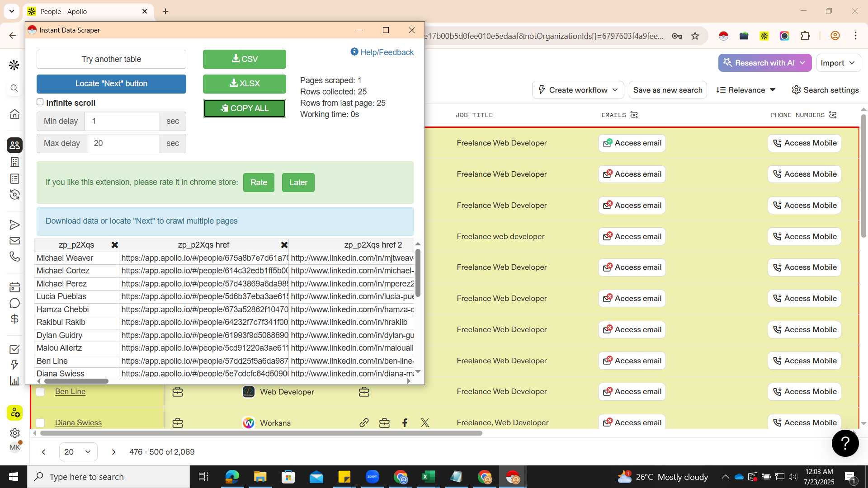868x488 pixels.
Task: Open Deals dollar icon in sidebar
Action: pos(14,319)
